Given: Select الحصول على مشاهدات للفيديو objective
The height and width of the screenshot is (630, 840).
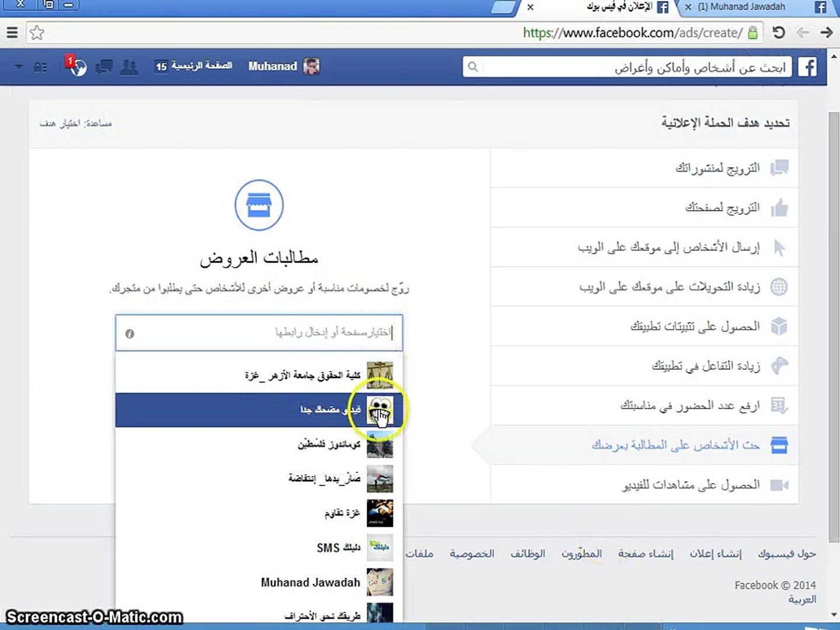Looking at the screenshot, I should coord(645,485).
